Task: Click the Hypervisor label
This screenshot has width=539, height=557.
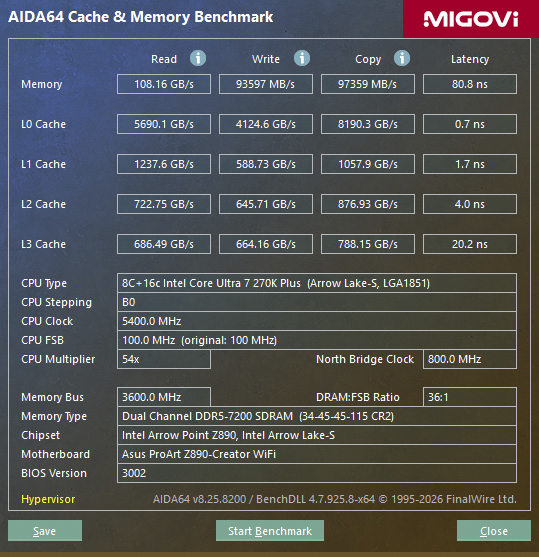Action: 48,499
